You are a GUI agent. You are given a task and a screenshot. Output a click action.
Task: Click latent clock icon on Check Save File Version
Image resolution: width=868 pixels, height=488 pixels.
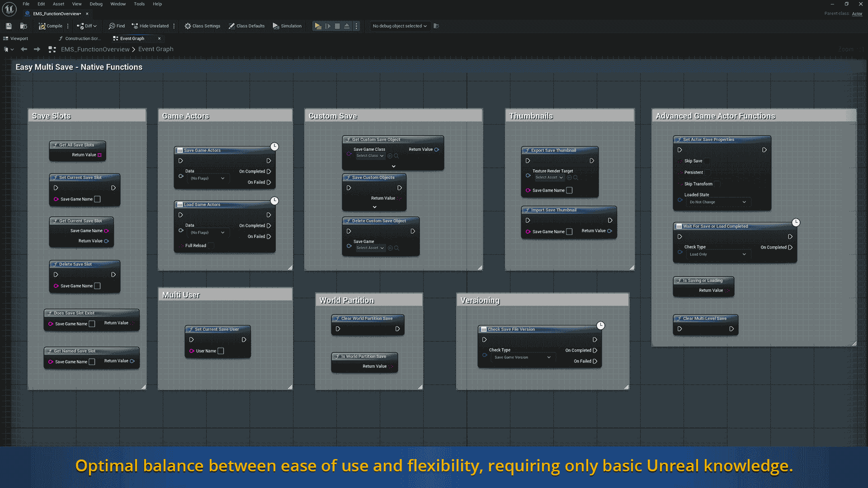point(600,325)
